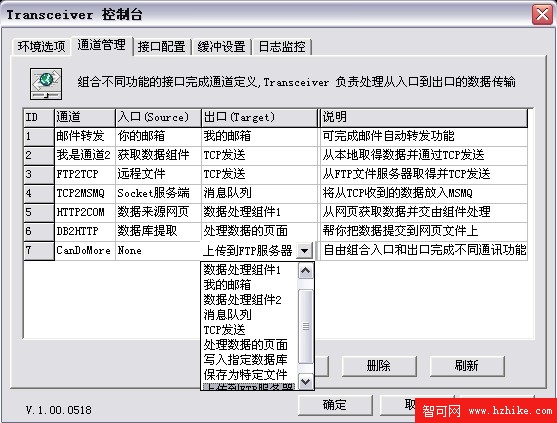Click the 数据来源网页 source cell

click(x=158, y=213)
